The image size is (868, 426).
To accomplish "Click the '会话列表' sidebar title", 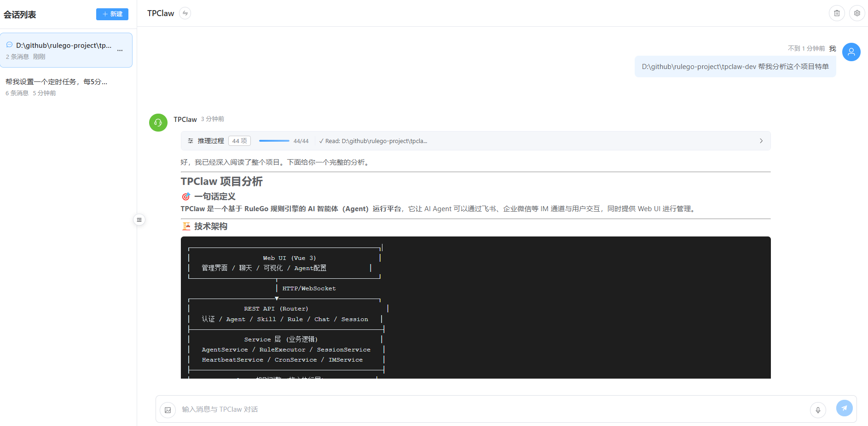I will click(20, 15).
